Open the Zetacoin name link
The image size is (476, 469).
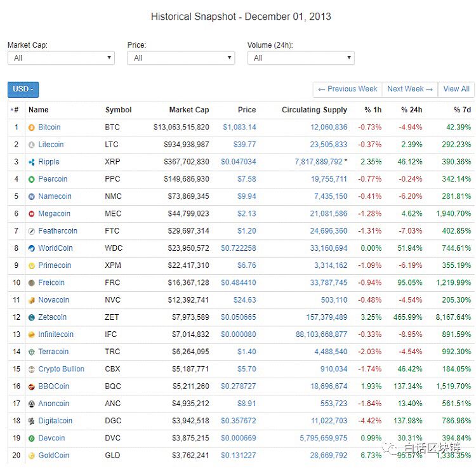click(52, 317)
